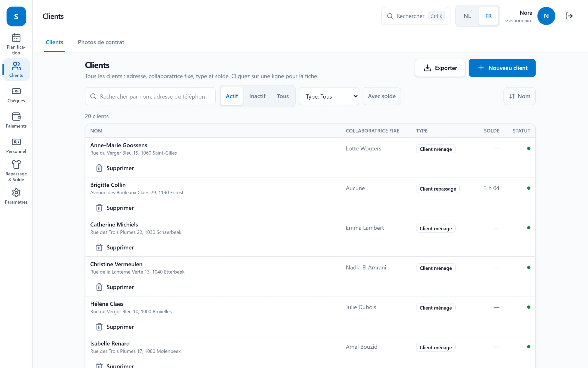588x368 pixels.
Task: Open the Nom sort control
Action: pyautogui.click(x=519, y=96)
